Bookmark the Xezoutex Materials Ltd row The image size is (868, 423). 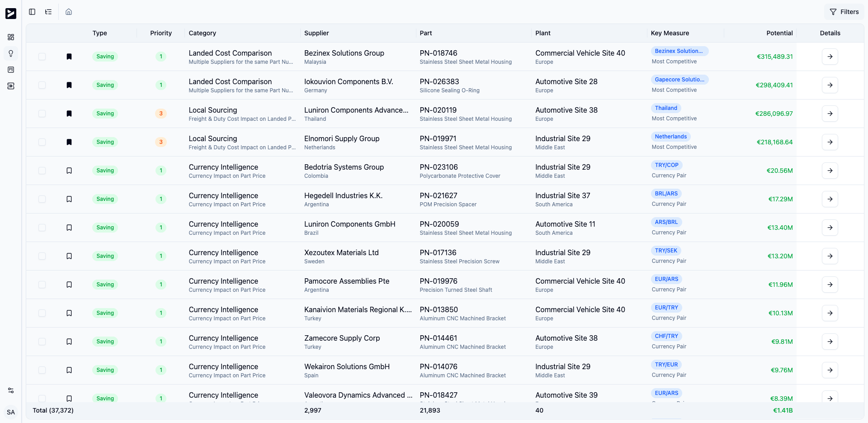(x=69, y=256)
